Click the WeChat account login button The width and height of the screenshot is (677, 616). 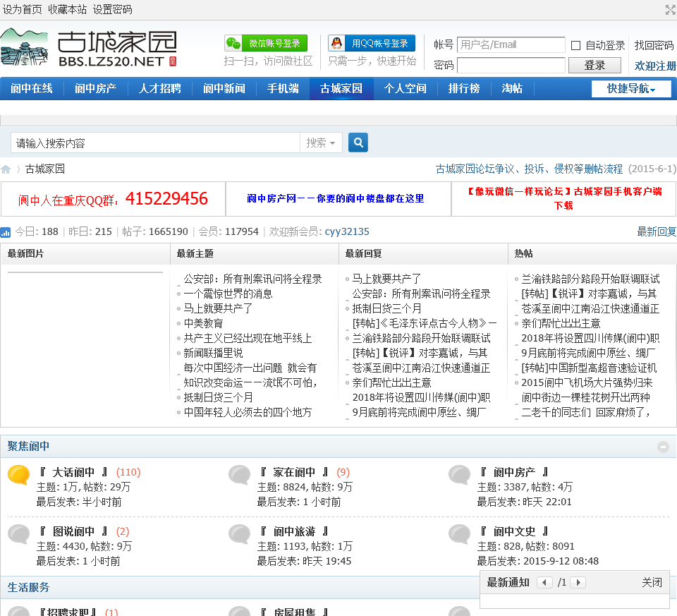(x=266, y=43)
